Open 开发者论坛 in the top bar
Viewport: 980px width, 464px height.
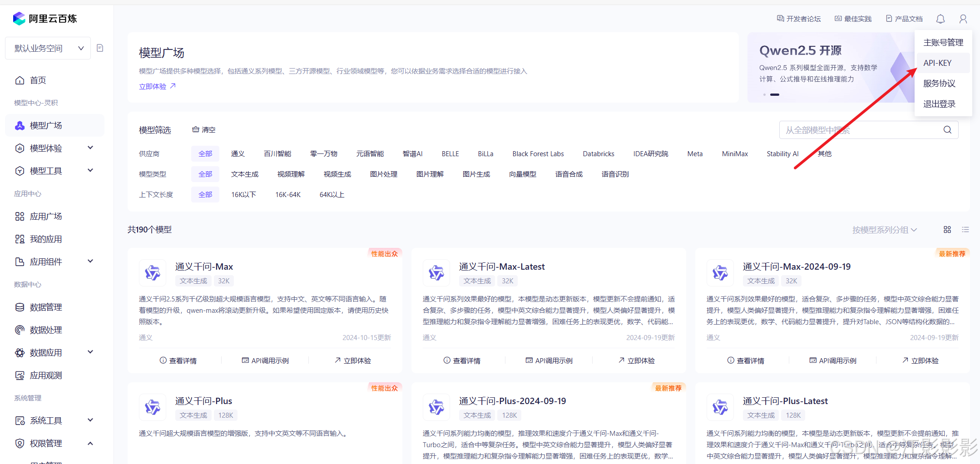click(799, 19)
